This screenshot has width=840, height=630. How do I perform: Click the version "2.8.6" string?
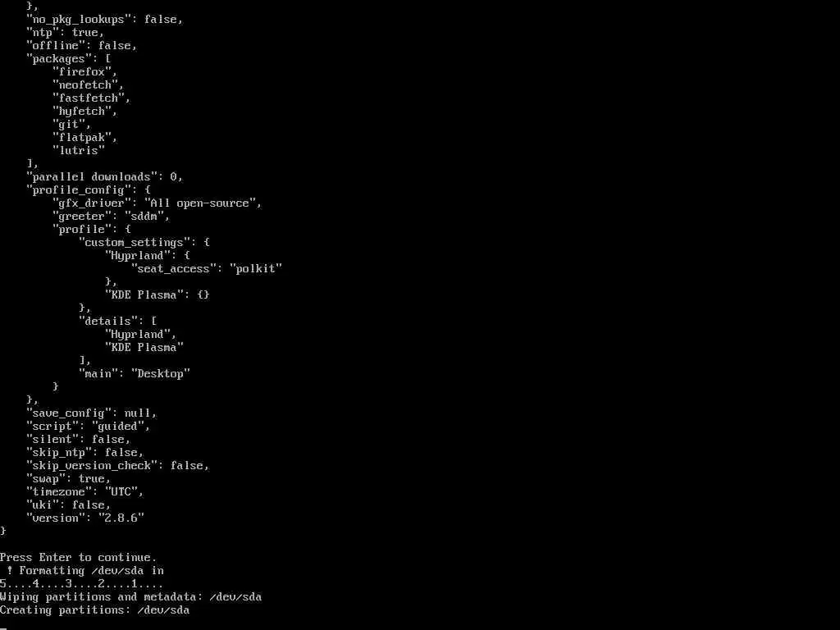pos(121,518)
